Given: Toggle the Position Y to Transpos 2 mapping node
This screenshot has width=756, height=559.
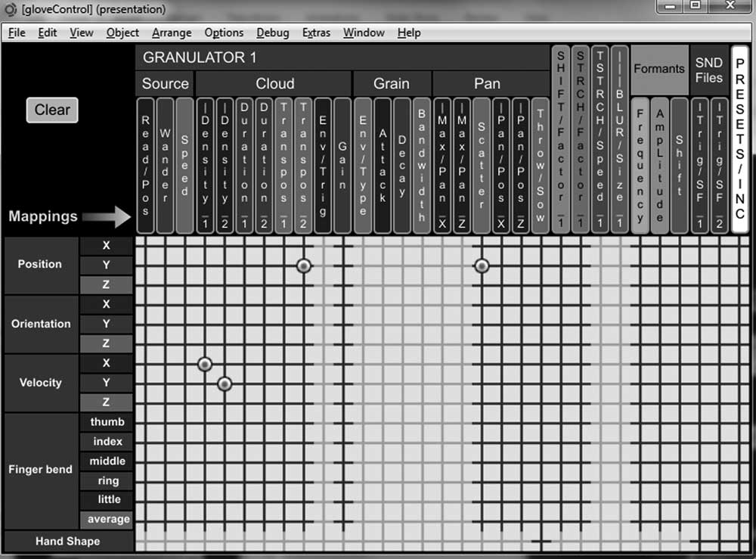Looking at the screenshot, I should tap(303, 266).
